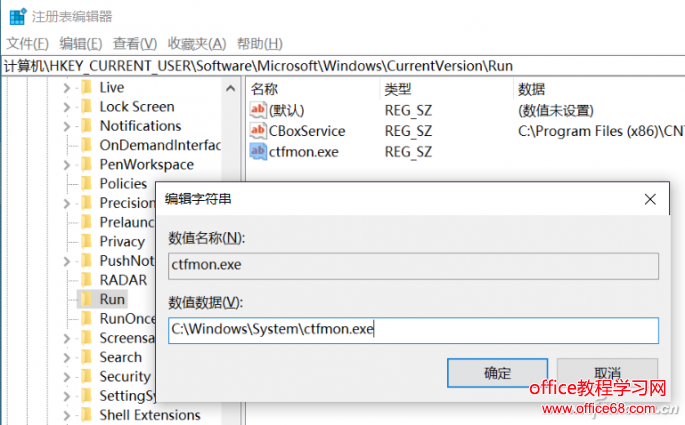Click the (默认) default value icon

[x=258, y=110]
